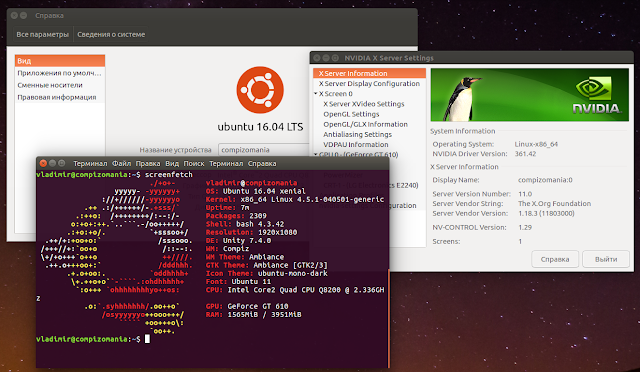Image resolution: width=640 pixels, height=372 pixels.
Task: Open Все параметры in the settings toolbar
Action: (x=42, y=34)
